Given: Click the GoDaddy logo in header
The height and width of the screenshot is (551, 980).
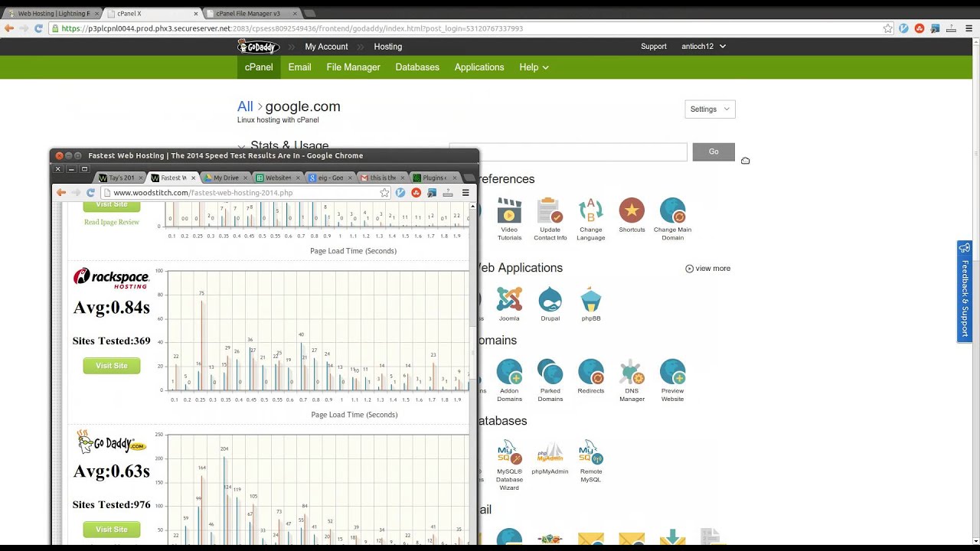Looking at the screenshot, I should point(258,47).
